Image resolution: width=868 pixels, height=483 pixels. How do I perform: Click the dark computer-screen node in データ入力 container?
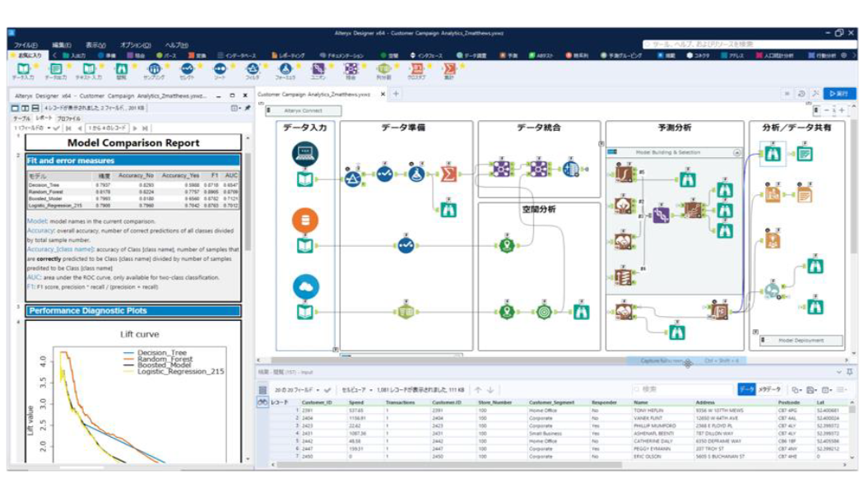pos(305,153)
